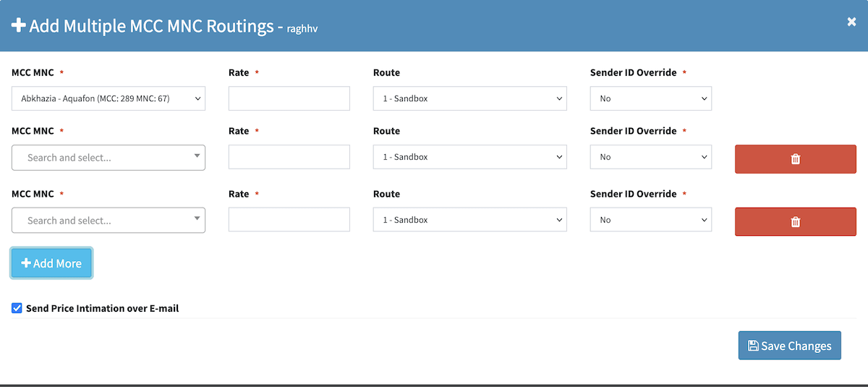The height and width of the screenshot is (387, 868).
Task: Expand third row Route dropdown
Action: 469,220
